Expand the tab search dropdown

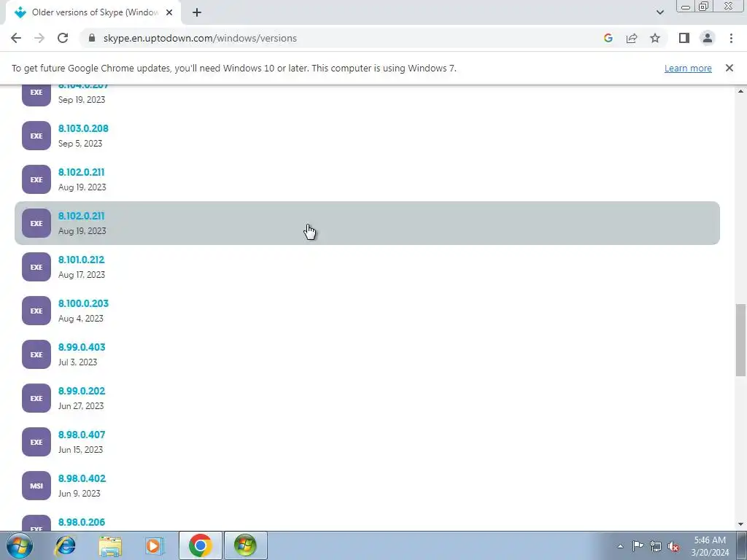[659, 12]
